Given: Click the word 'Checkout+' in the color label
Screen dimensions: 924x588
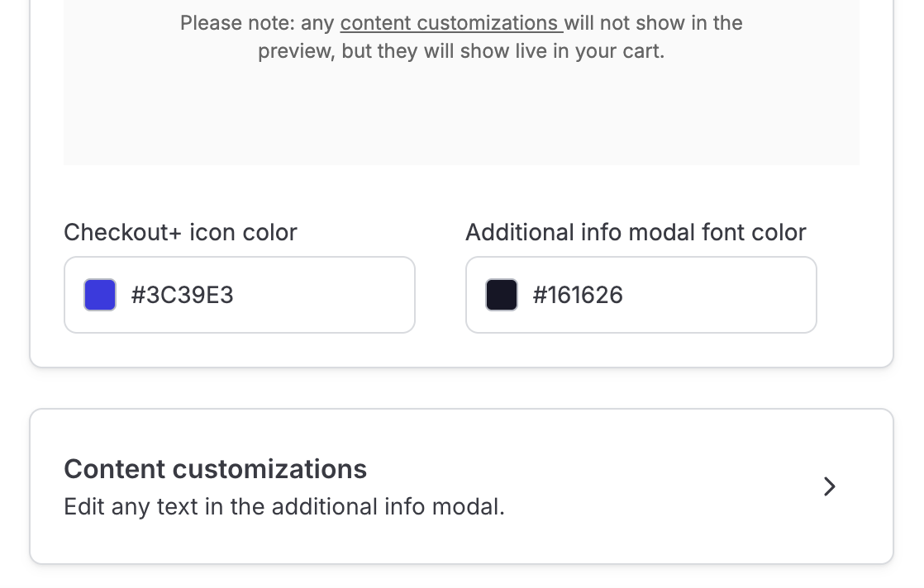Looking at the screenshot, I should pyautogui.click(x=122, y=232).
